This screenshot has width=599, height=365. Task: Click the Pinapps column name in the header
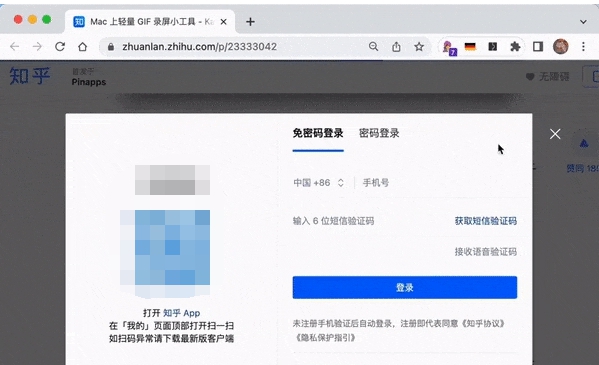[89, 82]
